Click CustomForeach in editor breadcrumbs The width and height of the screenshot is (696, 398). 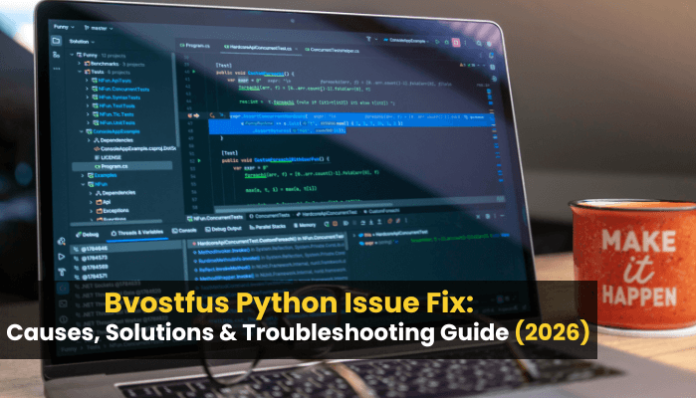point(381,211)
